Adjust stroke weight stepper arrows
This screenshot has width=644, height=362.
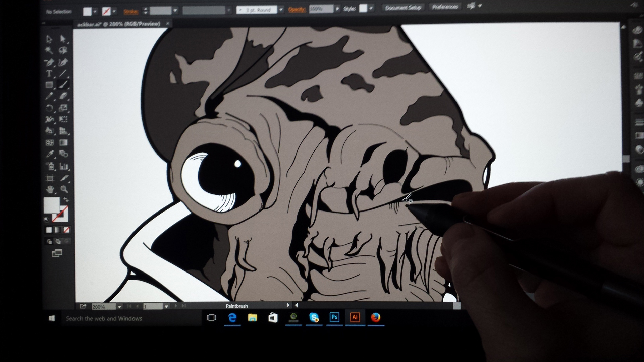point(145,11)
